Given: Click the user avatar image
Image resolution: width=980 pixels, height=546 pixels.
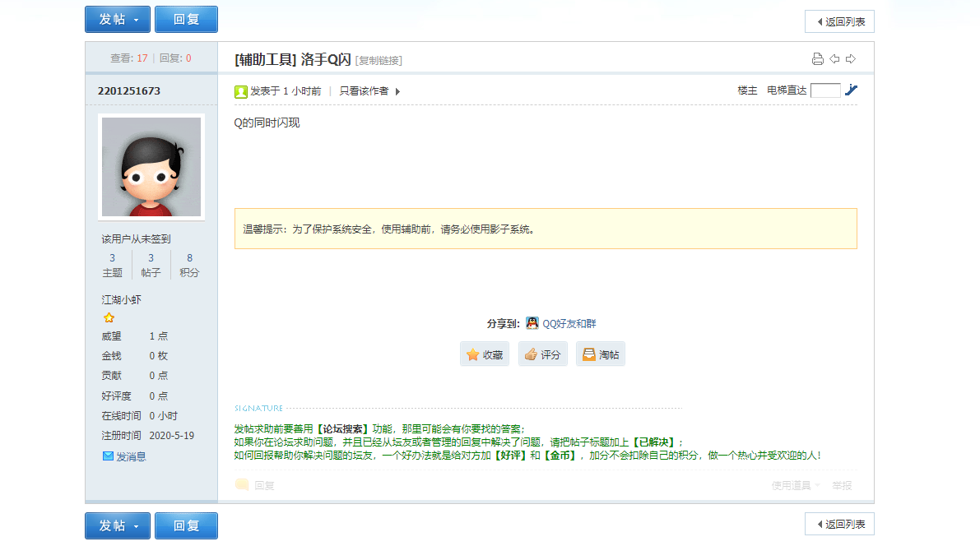Looking at the screenshot, I should pos(151,167).
